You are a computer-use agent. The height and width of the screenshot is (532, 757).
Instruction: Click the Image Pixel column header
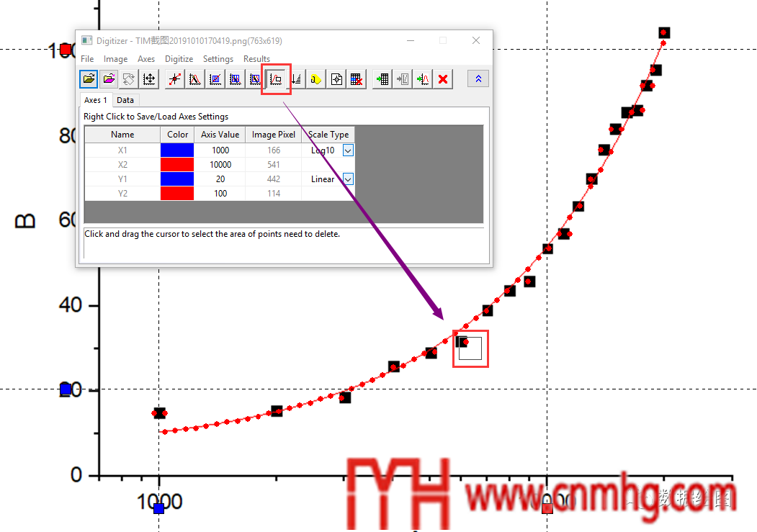point(274,135)
